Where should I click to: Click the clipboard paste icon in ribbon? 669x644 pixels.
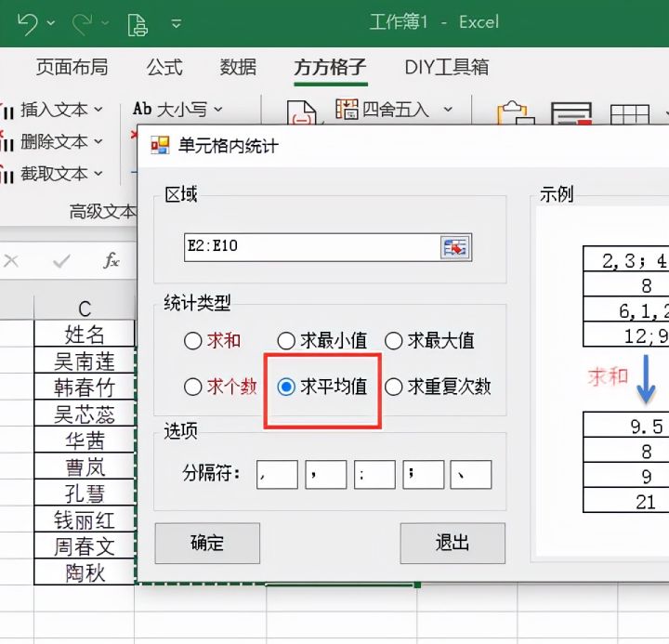pos(516,112)
